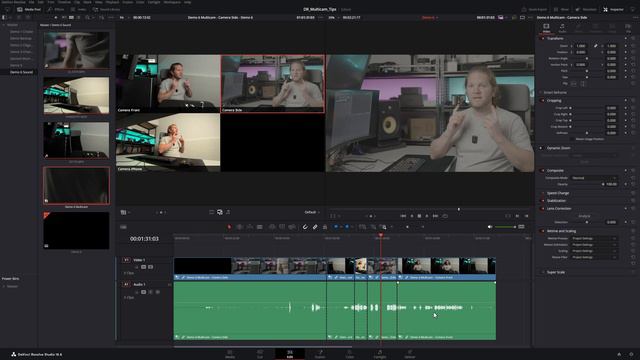Expand the Super Scale section

tap(556, 272)
